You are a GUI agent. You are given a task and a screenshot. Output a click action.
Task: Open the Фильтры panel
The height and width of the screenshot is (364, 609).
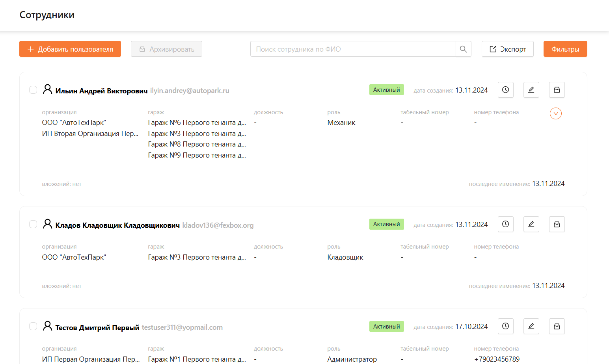coord(565,49)
